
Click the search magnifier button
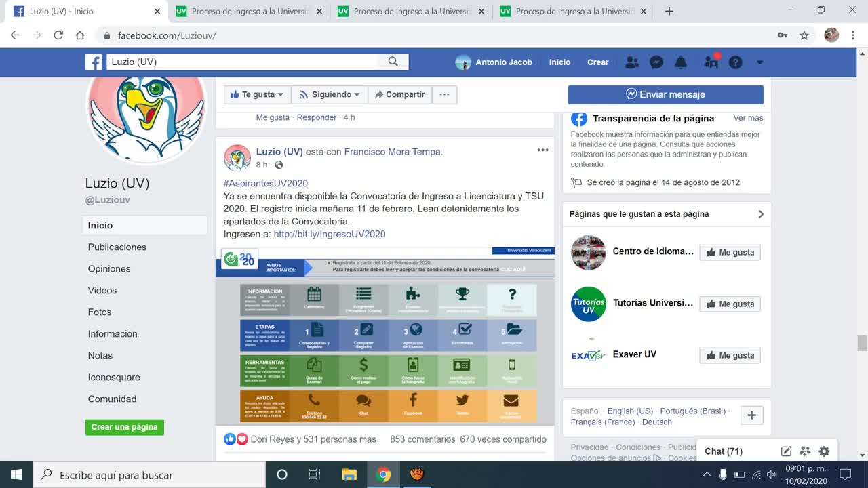coord(393,62)
